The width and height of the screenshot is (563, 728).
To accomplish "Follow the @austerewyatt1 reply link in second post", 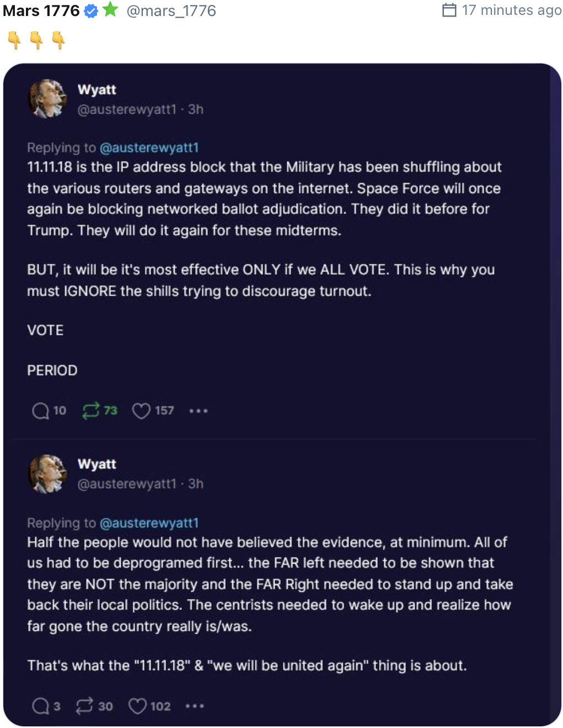I will coord(149,523).
